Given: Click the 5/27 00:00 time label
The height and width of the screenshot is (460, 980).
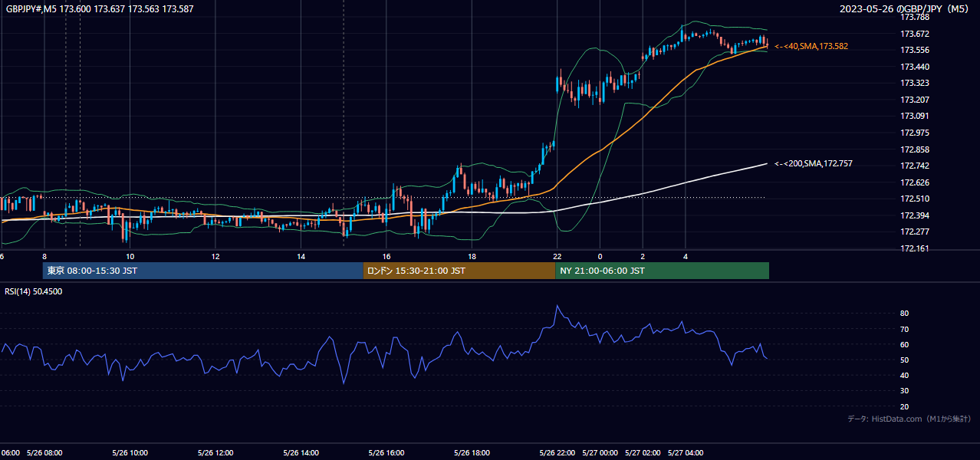Looking at the screenshot, I should [600, 452].
